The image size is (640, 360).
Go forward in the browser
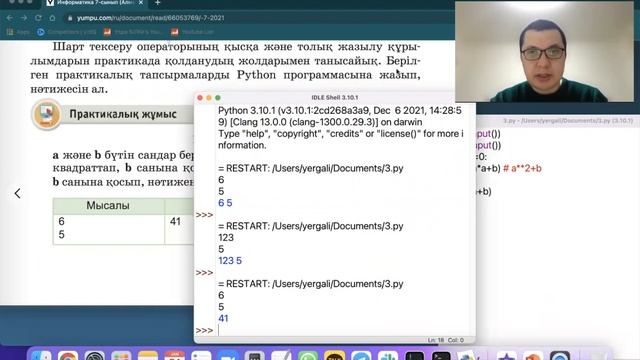[24, 18]
